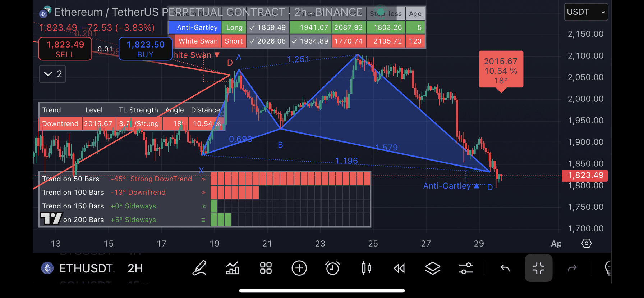The height and width of the screenshot is (298, 644).
Task: Tap the Anti-Gartley pattern label near D
Action: click(x=447, y=186)
